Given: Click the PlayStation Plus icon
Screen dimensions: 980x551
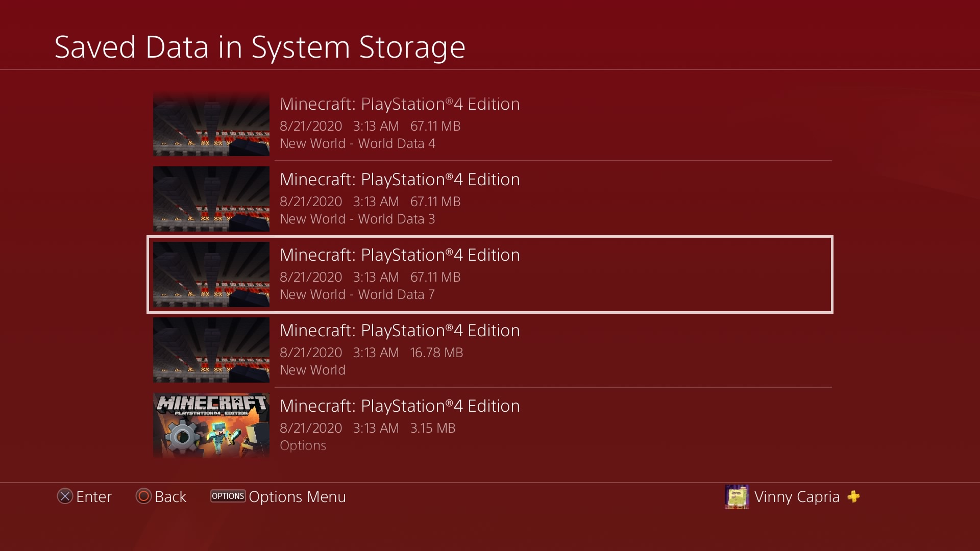Looking at the screenshot, I should tap(853, 496).
